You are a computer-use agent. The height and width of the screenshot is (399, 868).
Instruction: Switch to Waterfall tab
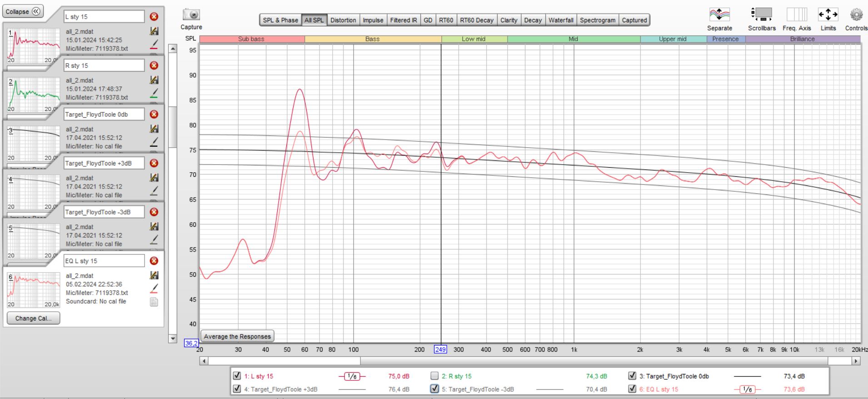(561, 20)
